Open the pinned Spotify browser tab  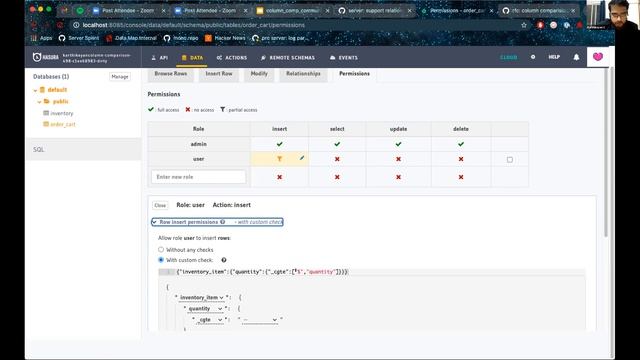click(80, 11)
